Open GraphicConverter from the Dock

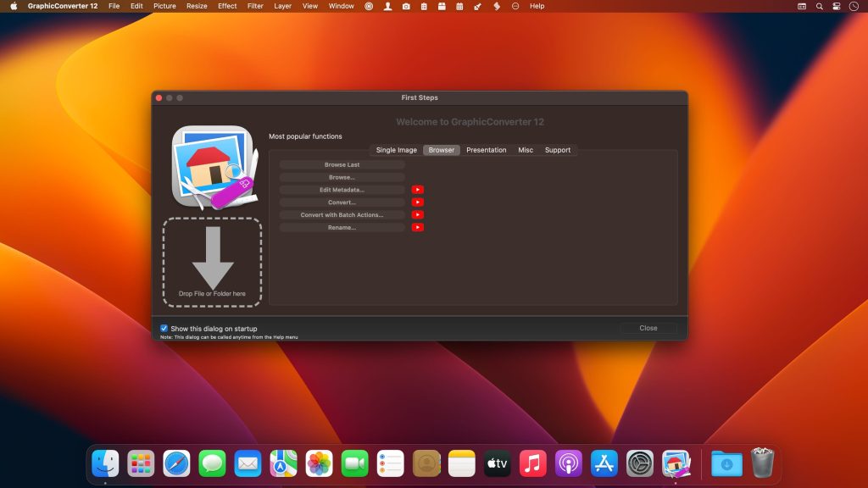(674, 463)
